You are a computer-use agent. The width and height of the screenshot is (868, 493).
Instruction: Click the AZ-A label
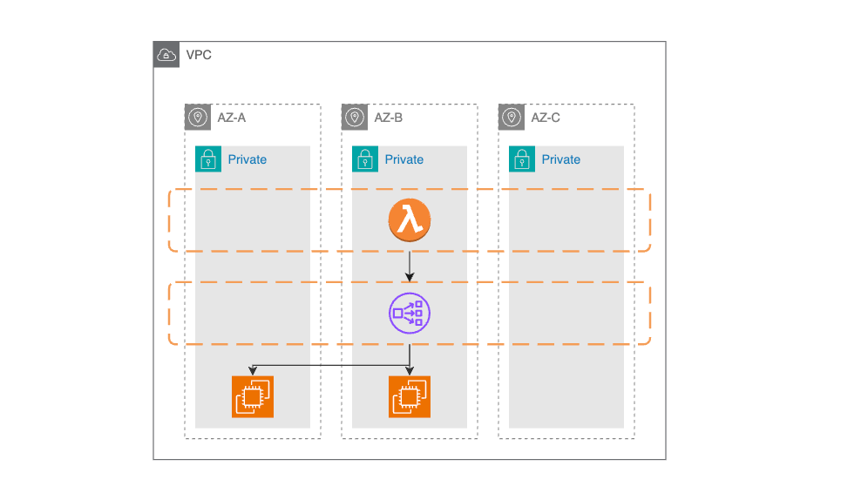232,118
